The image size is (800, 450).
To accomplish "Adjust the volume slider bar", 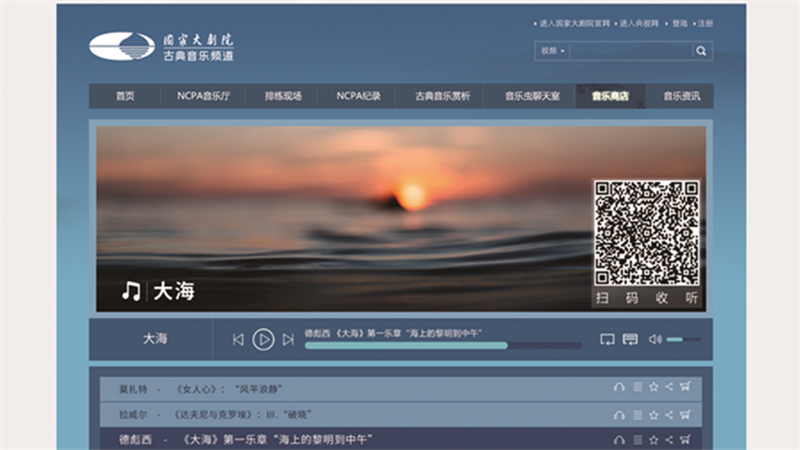I will click(x=684, y=339).
